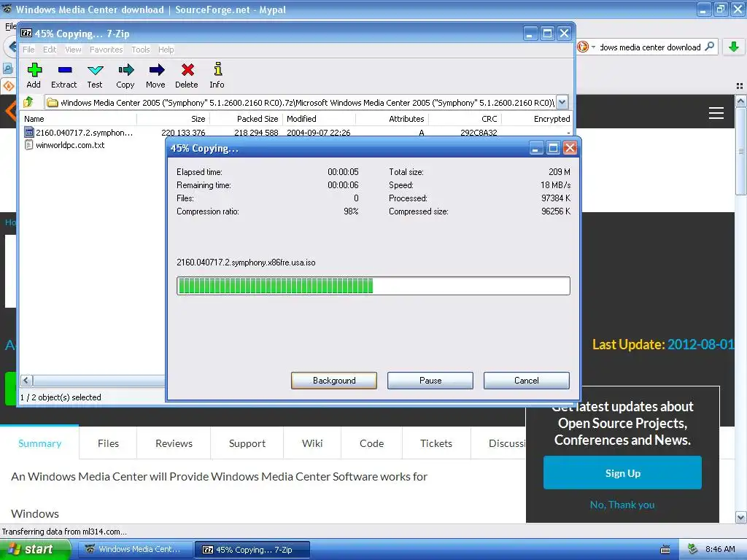Viewport: 747px width, 560px height.
Task: Sort by the Size column header
Action: pos(174,119)
